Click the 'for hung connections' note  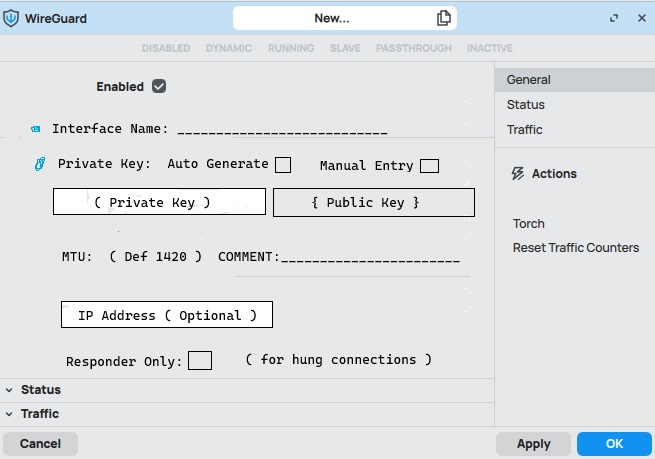[338, 360]
